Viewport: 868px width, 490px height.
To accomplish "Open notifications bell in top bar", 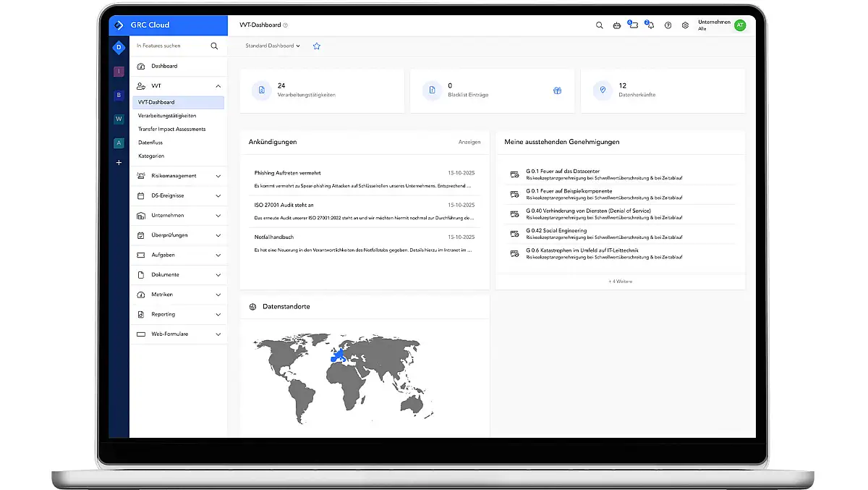I will pyautogui.click(x=650, y=25).
